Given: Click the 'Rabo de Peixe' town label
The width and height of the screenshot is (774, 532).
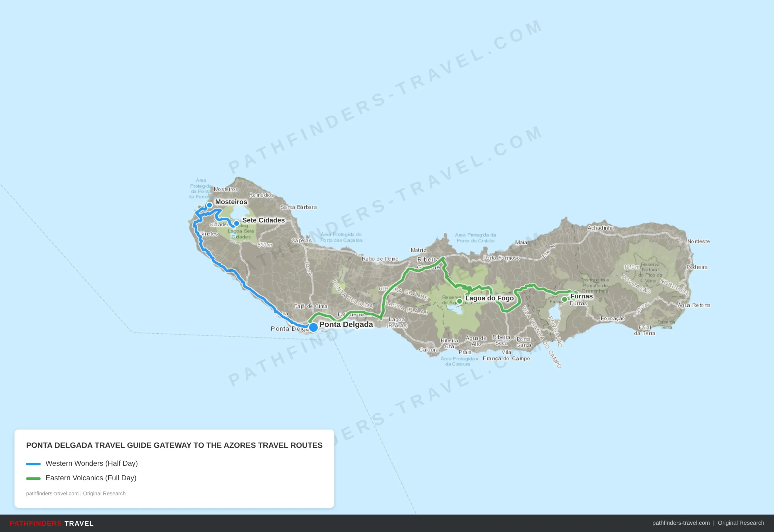Looking at the screenshot, I should point(380,259).
